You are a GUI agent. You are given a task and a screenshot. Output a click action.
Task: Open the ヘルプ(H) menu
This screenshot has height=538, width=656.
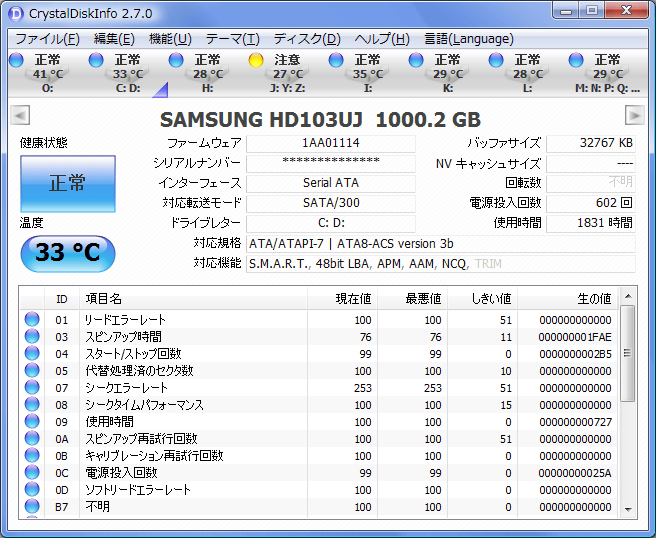pyautogui.click(x=382, y=39)
